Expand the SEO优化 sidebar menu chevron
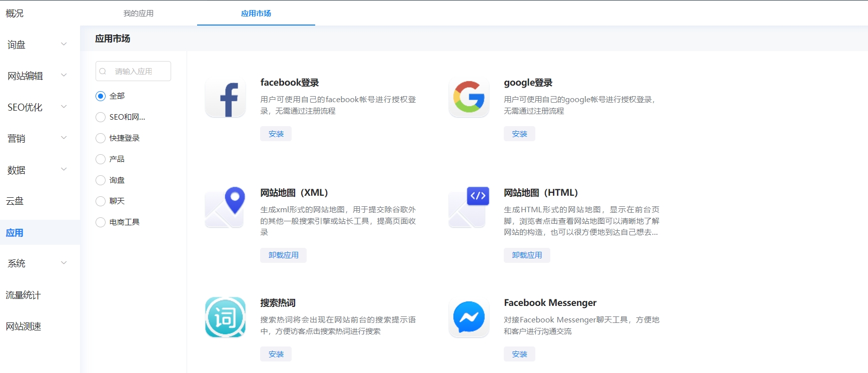Image resolution: width=868 pixels, height=373 pixels. click(64, 107)
